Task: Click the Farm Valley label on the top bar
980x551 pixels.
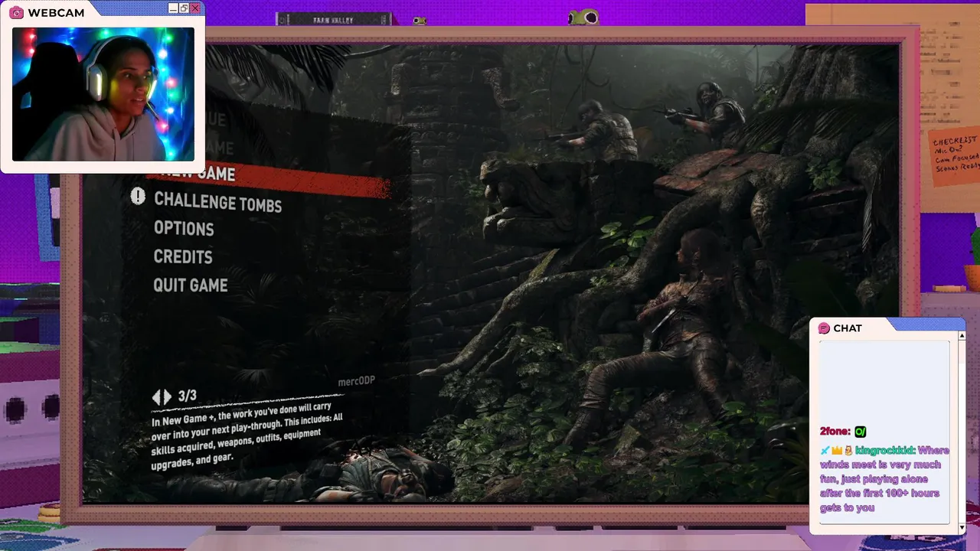Action: (x=333, y=20)
